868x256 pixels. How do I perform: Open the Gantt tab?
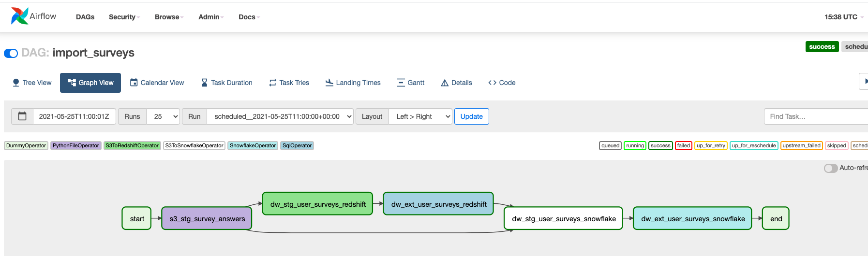(411, 83)
